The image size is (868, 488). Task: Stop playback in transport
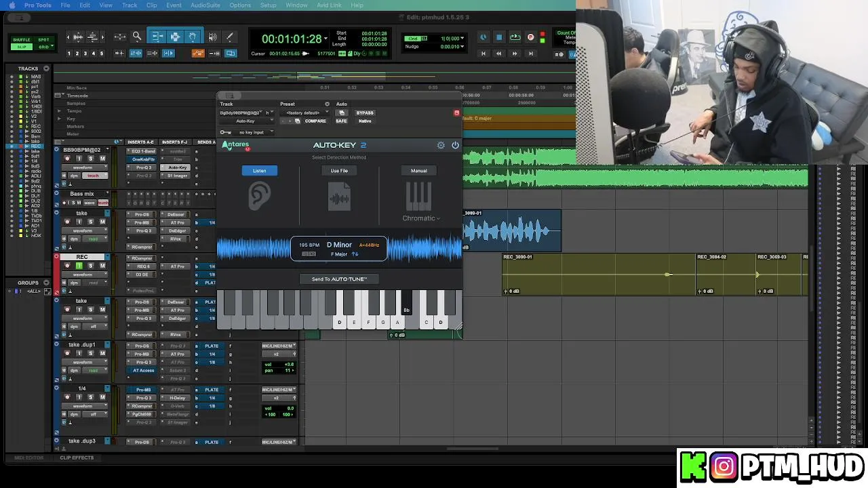(x=499, y=37)
